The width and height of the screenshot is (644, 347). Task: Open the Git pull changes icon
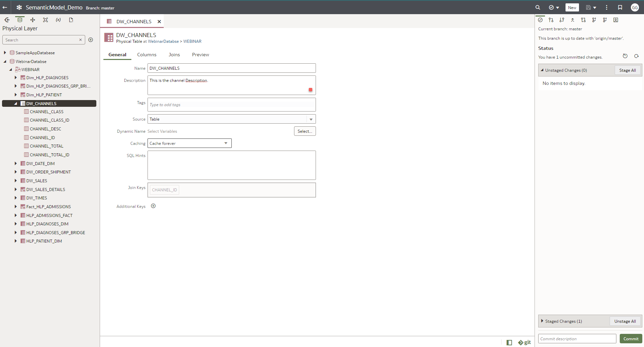coord(561,20)
